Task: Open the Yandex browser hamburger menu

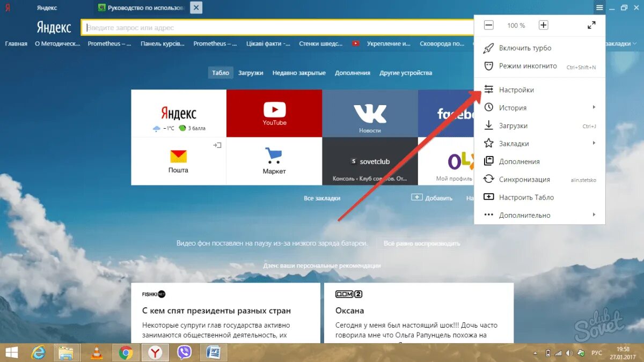Action: point(599,8)
